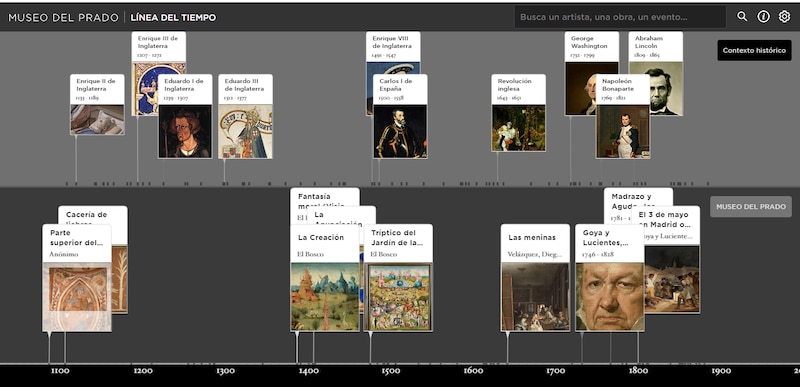800x387 pixels.
Task: Open the Las meninas card
Action: pos(535,278)
